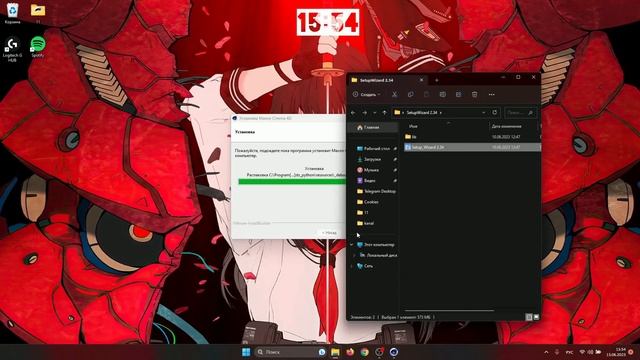Click the desktop clock widget showing 15:34
The width and height of the screenshot is (640, 360).
click(x=328, y=22)
